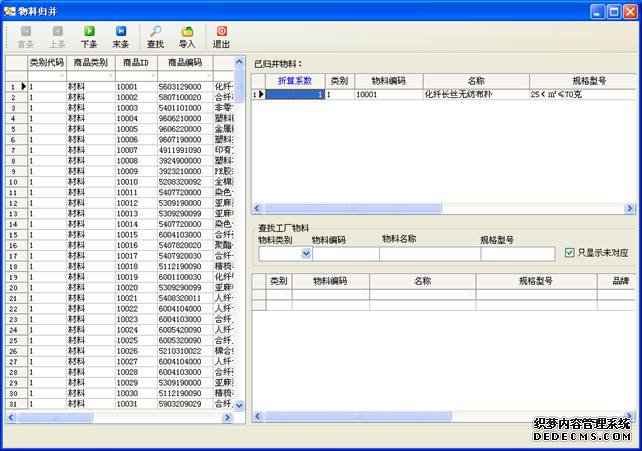
Task: Click the 物料编码 search input field
Action: pyautogui.click(x=346, y=254)
